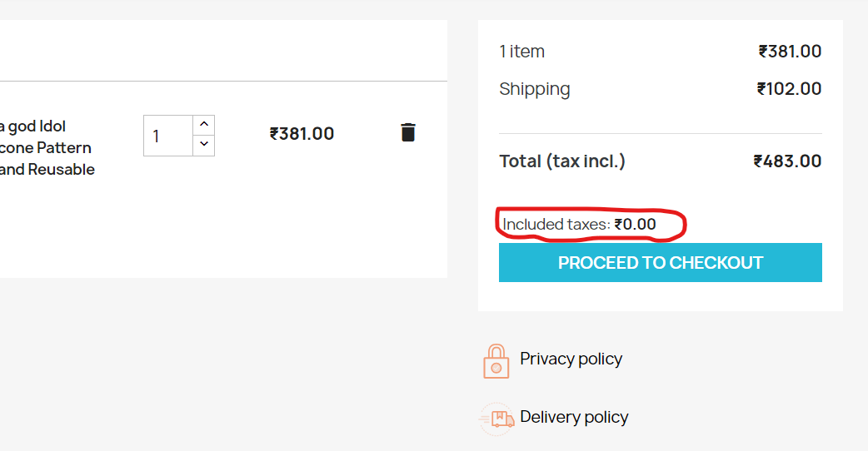
Task: Open the Privacy policy link
Action: [x=571, y=359]
